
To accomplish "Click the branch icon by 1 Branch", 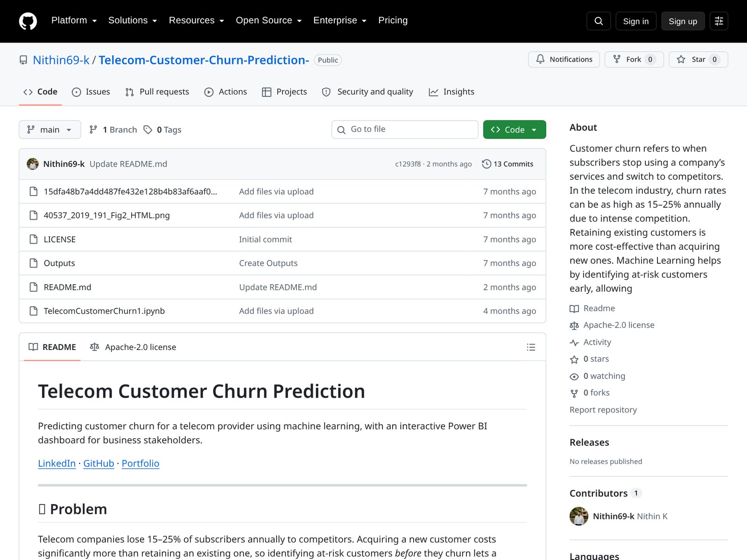I will pyautogui.click(x=93, y=130).
